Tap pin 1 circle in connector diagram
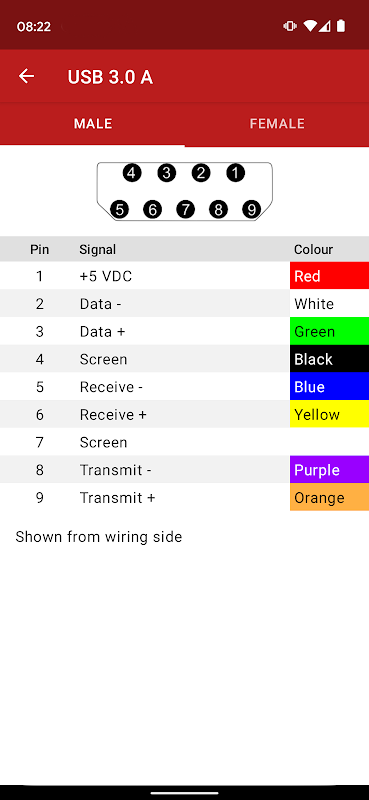 [235, 173]
